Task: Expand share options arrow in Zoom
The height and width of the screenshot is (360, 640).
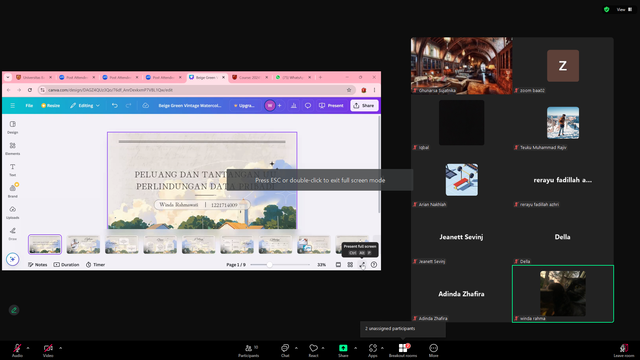Action: click(x=356, y=348)
